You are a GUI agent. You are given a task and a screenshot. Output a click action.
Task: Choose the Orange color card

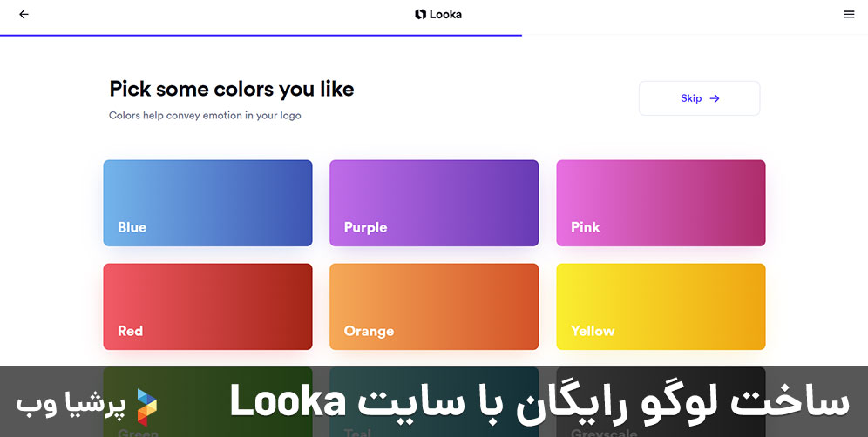[x=434, y=306]
